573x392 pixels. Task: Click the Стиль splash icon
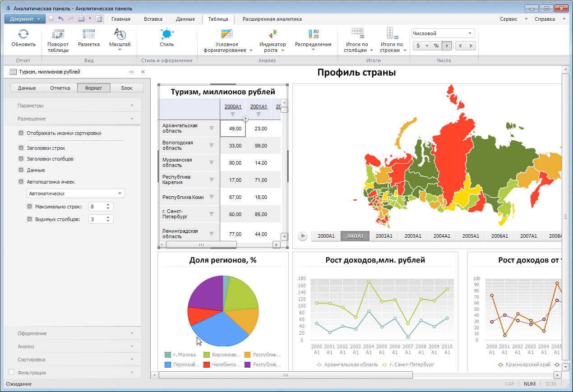click(x=166, y=35)
